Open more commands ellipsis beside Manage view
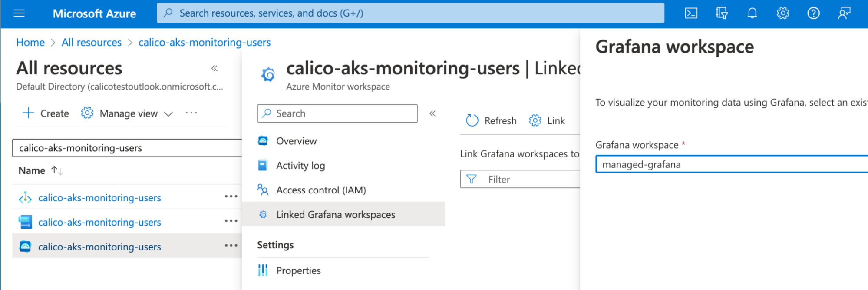Viewport: 868px width, 290px height. click(191, 113)
